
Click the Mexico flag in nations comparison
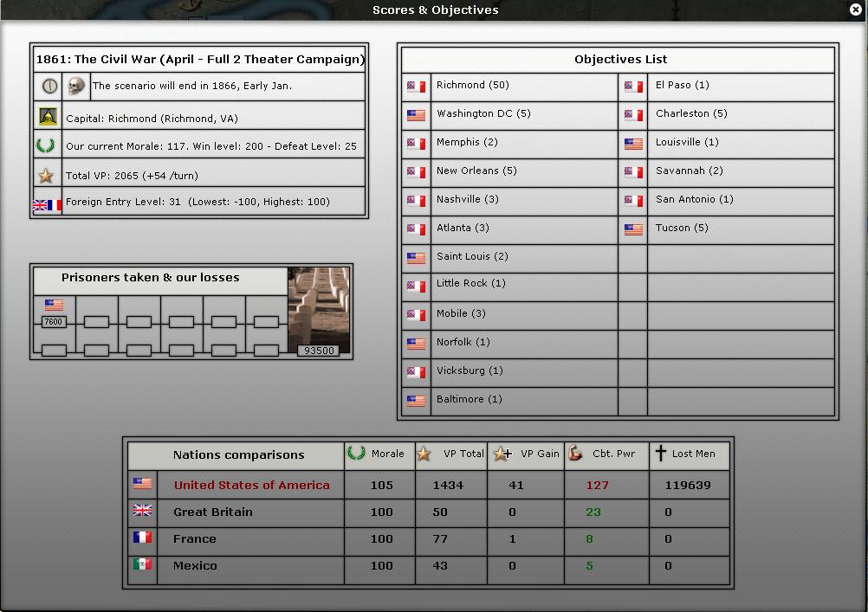tap(142, 564)
